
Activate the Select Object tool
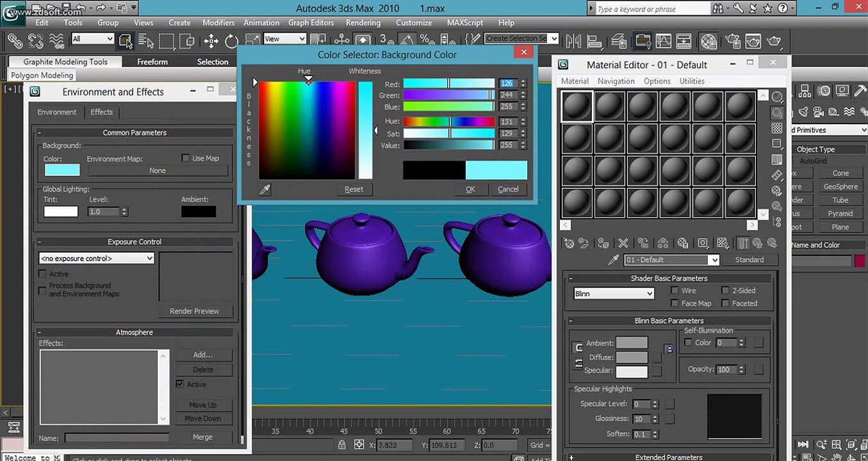pyautogui.click(x=126, y=41)
